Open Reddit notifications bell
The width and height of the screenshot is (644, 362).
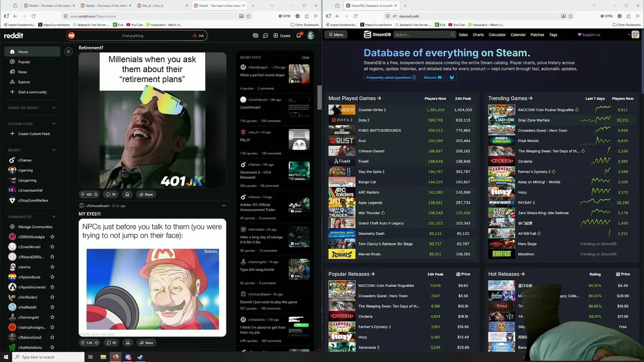(x=298, y=36)
